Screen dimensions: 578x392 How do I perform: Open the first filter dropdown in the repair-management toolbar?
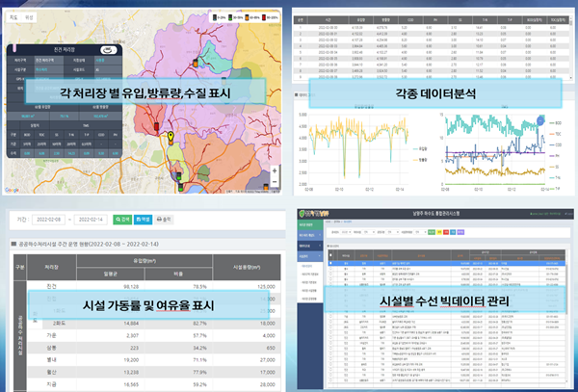(346, 232)
